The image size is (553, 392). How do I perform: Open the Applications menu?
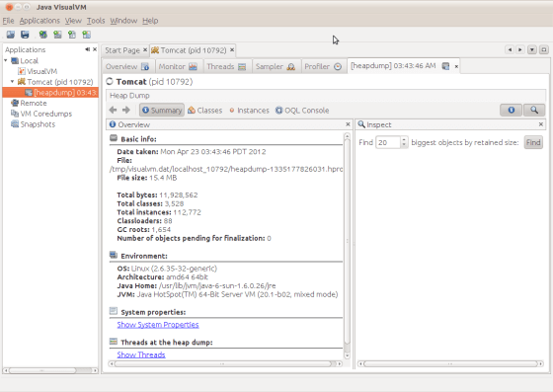click(x=39, y=21)
